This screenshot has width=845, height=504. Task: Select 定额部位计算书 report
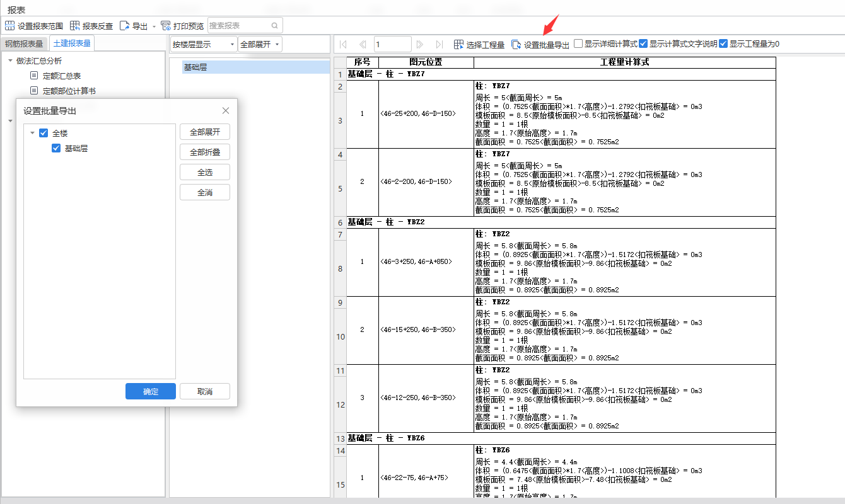(69, 91)
